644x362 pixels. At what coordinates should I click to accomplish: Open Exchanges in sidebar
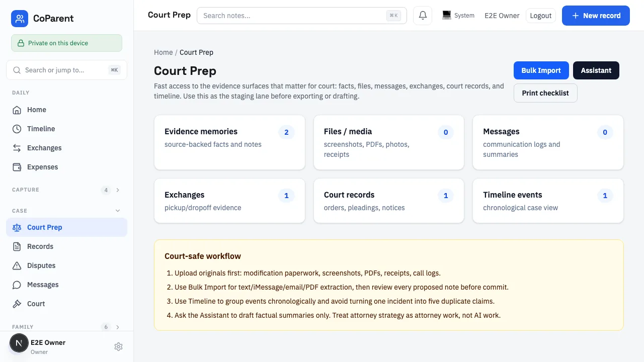(66, 148)
